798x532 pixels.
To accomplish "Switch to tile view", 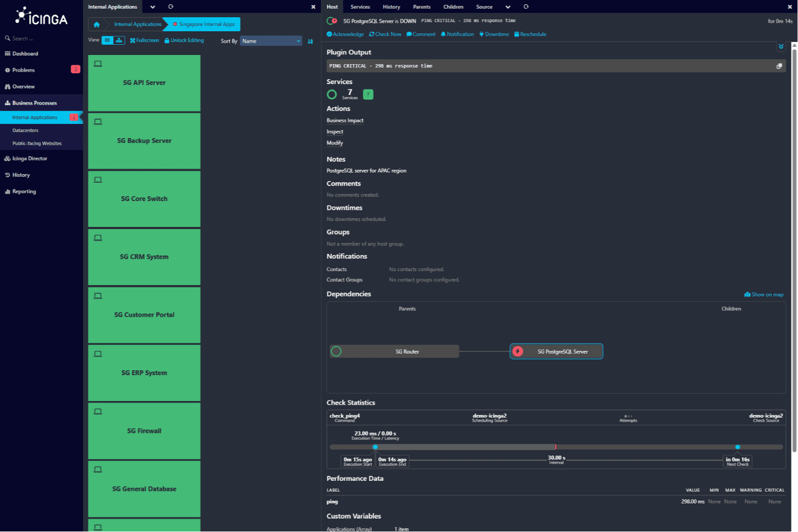I will 108,40.
